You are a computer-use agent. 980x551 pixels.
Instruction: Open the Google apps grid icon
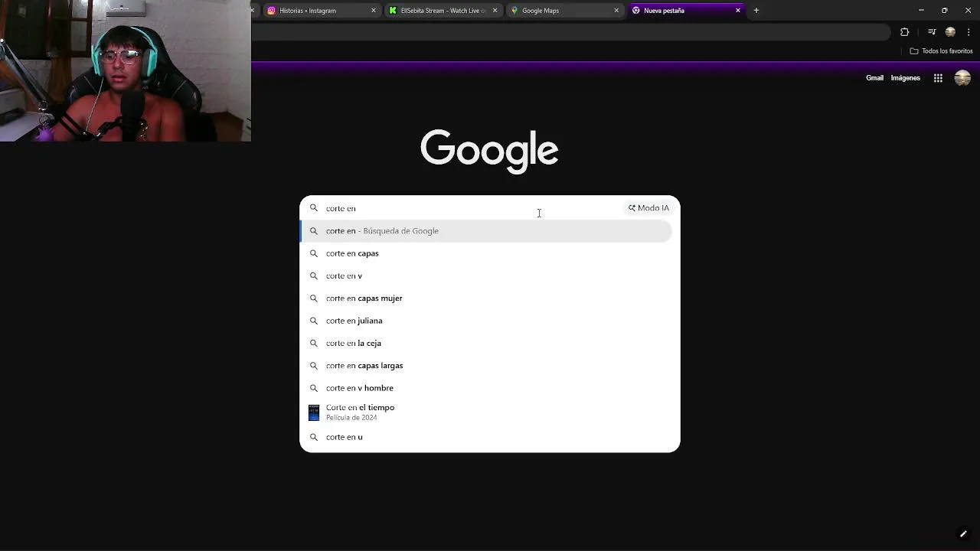[938, 78]
